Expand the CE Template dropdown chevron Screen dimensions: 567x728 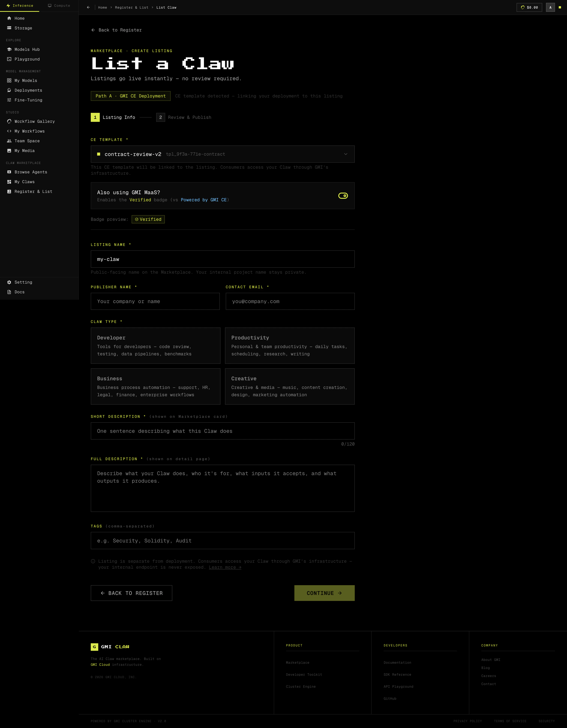[x=346, y=154]
